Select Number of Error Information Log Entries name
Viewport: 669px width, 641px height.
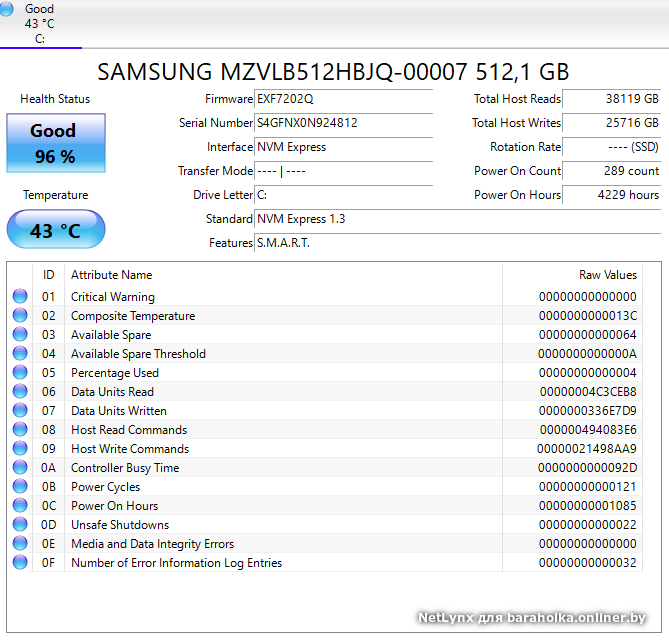(177, 562)
